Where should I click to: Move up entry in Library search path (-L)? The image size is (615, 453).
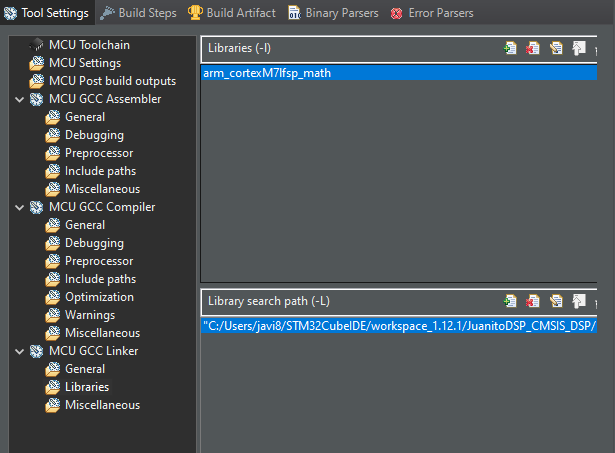pos(579,301)
